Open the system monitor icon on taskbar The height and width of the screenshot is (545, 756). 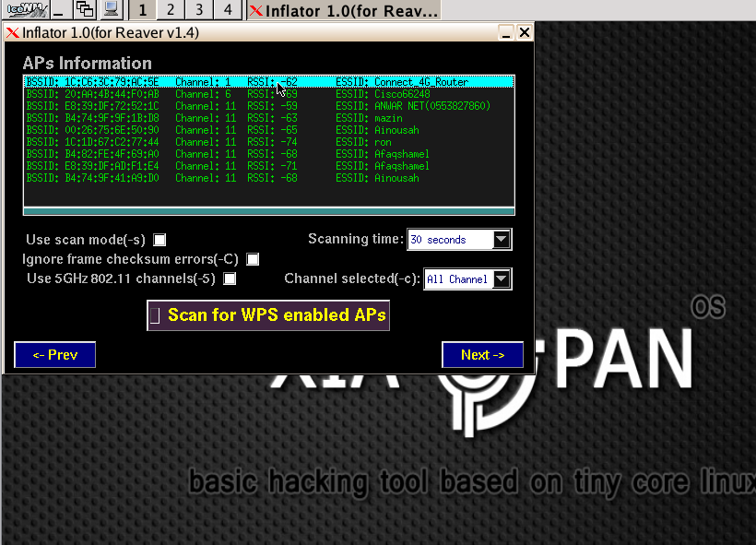111,9
